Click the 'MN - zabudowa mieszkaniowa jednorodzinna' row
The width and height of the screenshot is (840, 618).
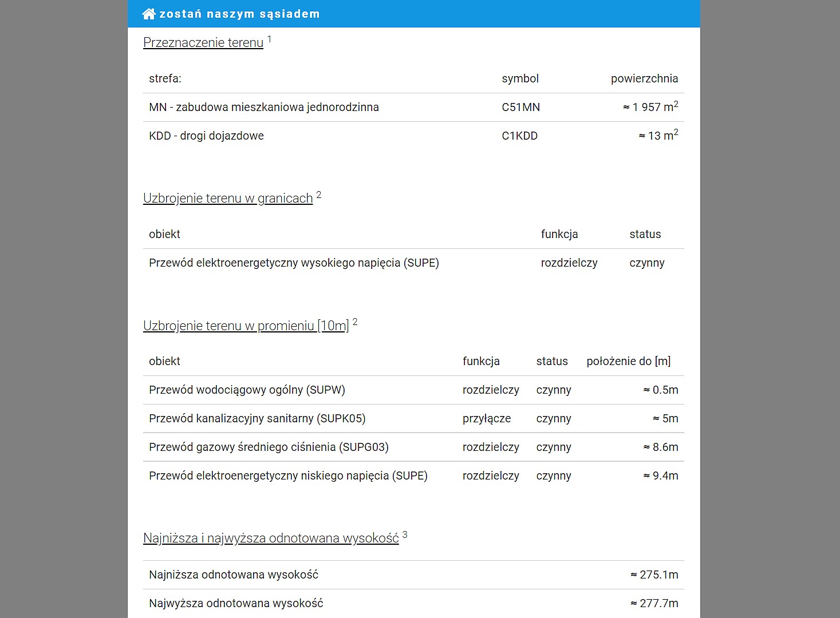coord(264,107)
